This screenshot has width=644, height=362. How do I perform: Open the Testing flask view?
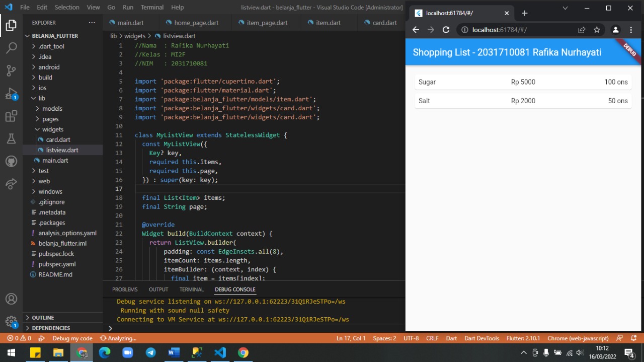click(x=11, y=138)
